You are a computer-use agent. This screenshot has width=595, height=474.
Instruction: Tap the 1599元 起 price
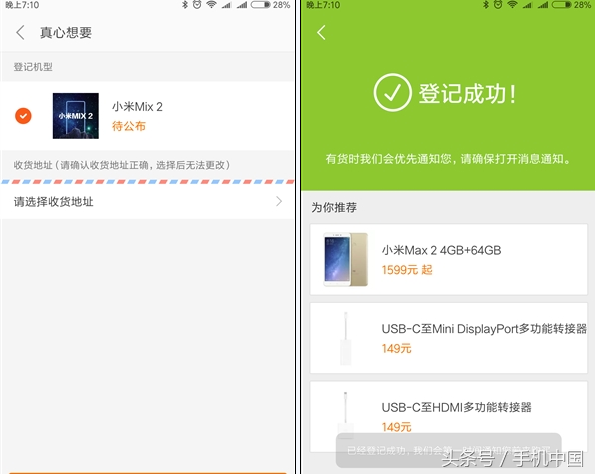[x=407, y=270]
